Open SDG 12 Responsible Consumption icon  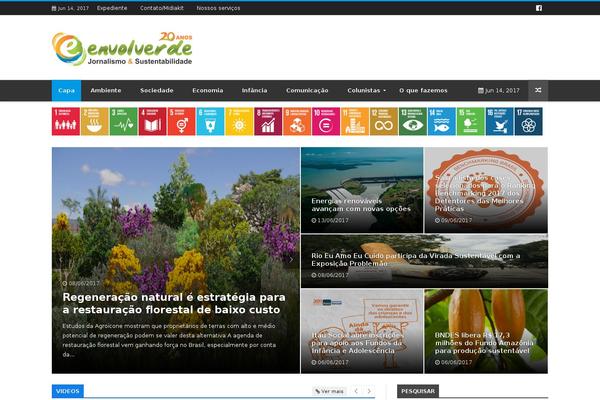(384, 121)
